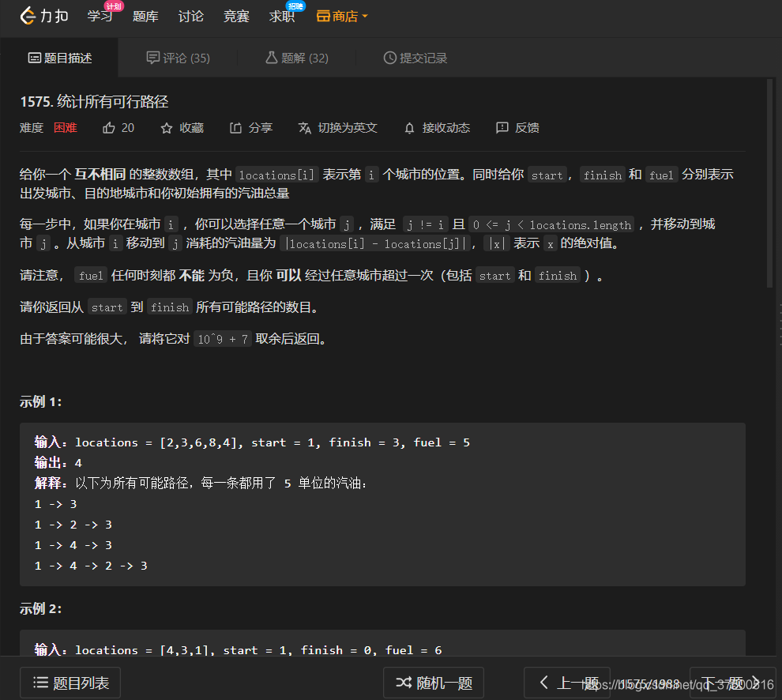This screenshot has width=782, height=700.
Task: Click the description panel vertical scrollbar
Action: click(x=770, y=183)
